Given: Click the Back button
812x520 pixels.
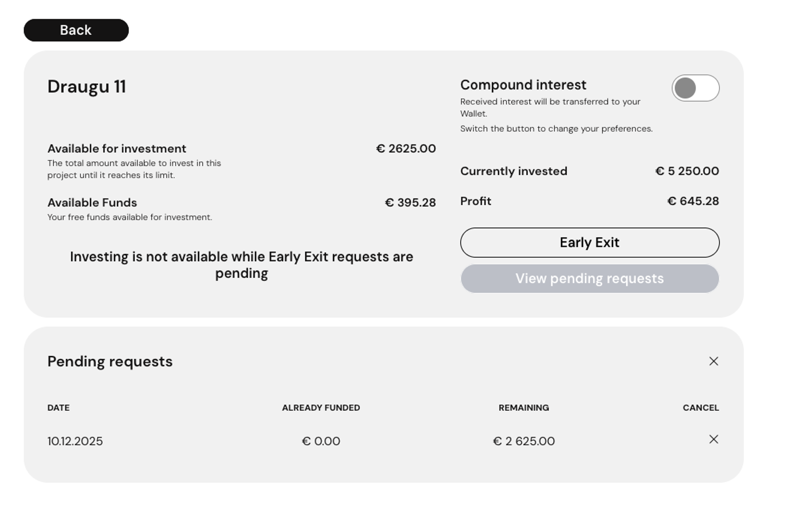Looking at the screenshot, I should pos(76,30).
